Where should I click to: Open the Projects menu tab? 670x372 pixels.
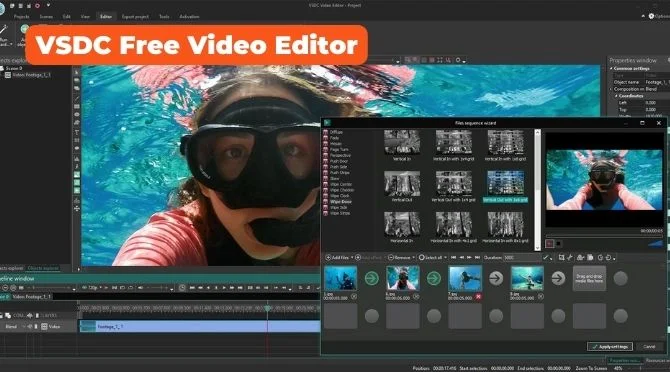(21, 17)
